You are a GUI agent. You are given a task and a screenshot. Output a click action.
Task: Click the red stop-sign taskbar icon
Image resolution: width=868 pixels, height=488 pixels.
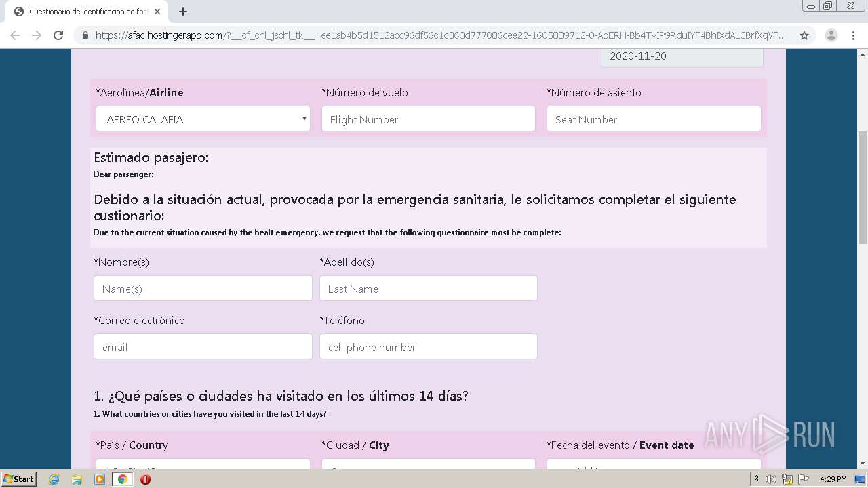[145, 479]
